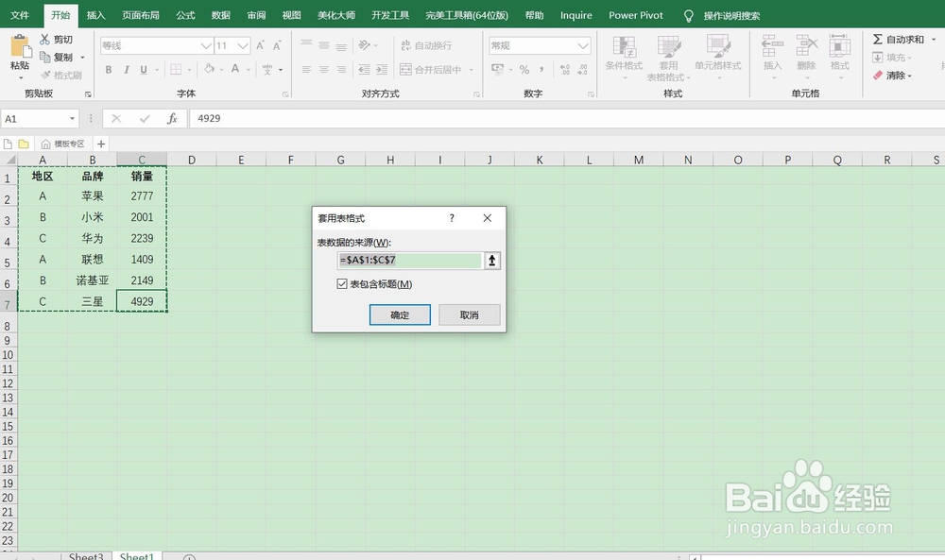Apply bold formatting with the B icon
Screen dimensions: 945x560
pyautogui.click(x=108, y=69)
